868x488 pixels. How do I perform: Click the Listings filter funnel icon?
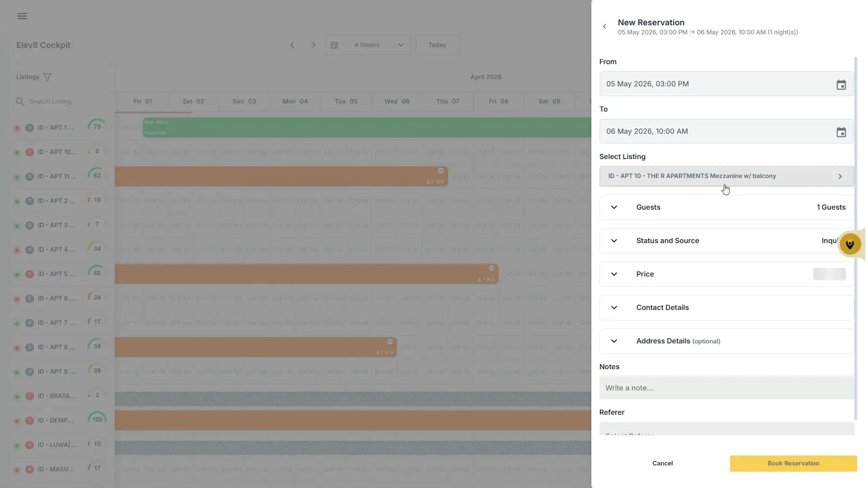tap(47, 77)
